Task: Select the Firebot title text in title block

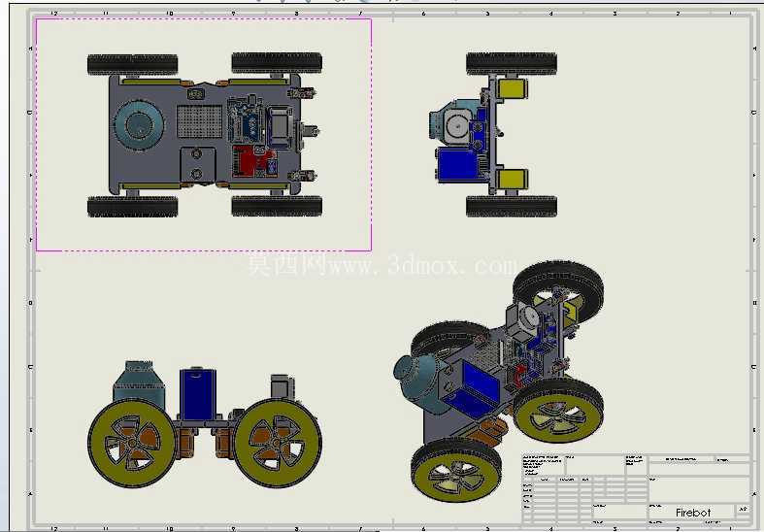Action: (693, 513)
